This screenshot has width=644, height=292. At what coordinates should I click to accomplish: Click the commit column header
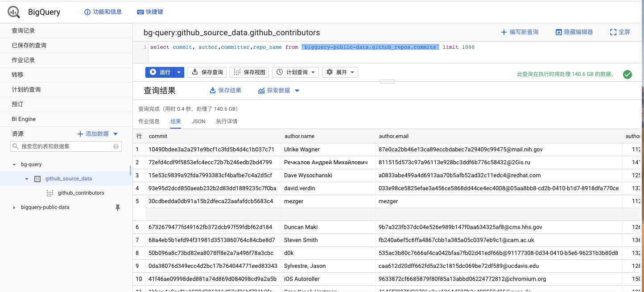click(158, 136)
